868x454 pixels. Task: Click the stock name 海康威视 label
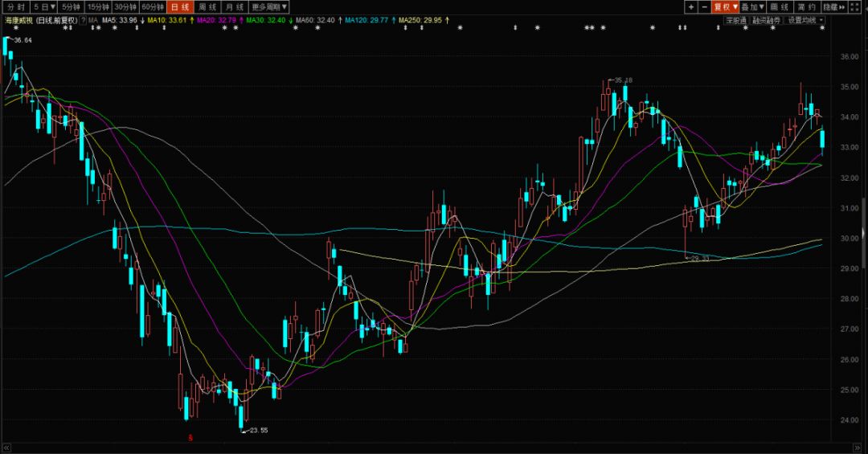coord(18,20)
